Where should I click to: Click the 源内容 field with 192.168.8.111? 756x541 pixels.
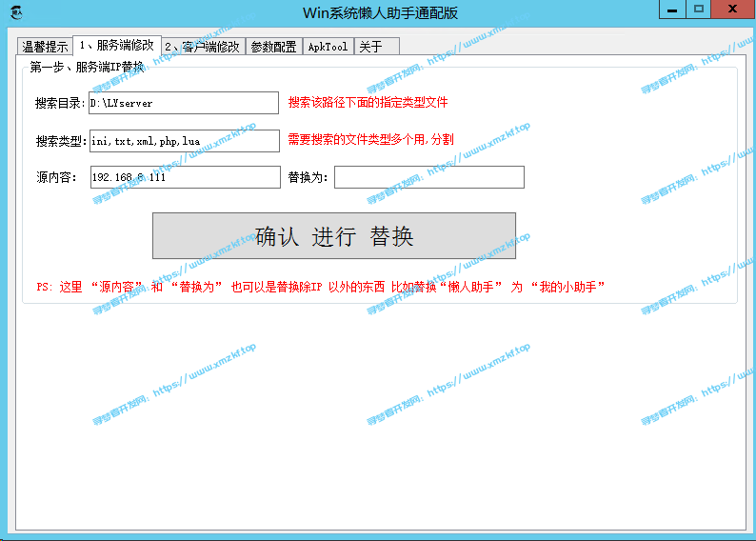[x=186, y=177]
